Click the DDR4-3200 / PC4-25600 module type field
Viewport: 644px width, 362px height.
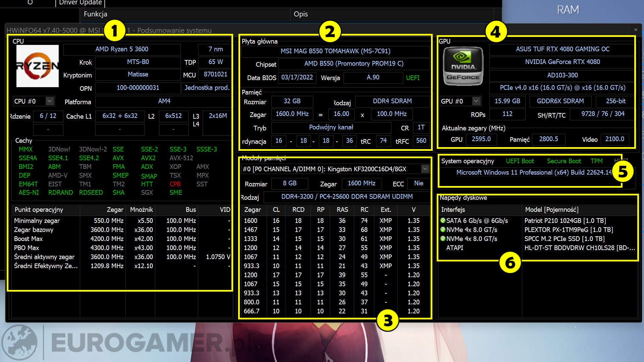[x=347, y=197]
